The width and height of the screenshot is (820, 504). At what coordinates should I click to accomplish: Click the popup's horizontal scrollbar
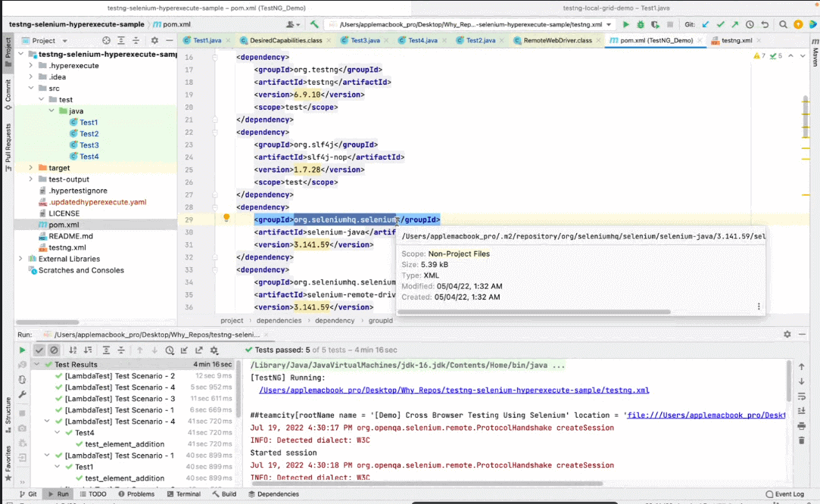(534, 312)
